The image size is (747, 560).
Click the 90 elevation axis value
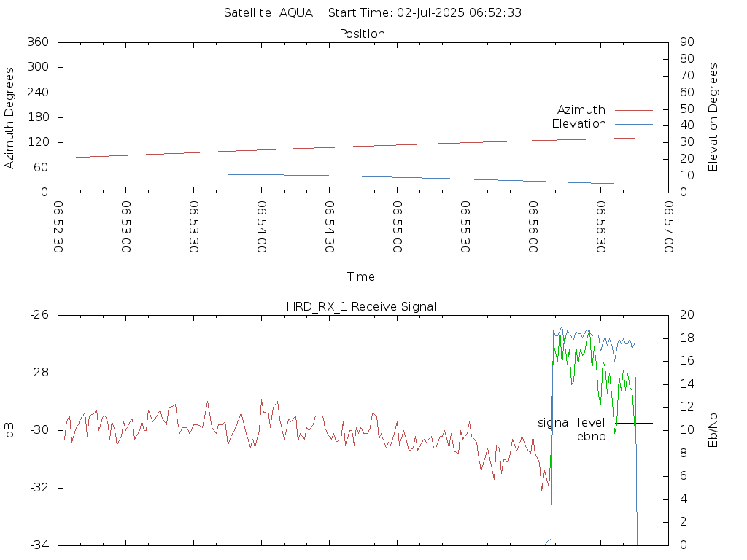pos(687,42)
